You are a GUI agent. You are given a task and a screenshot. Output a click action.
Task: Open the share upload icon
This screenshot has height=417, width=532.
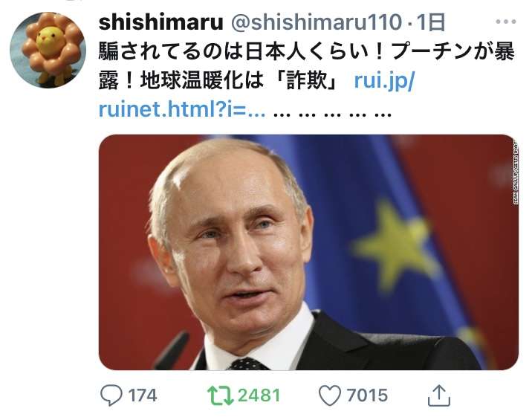[x=438, y=395]
